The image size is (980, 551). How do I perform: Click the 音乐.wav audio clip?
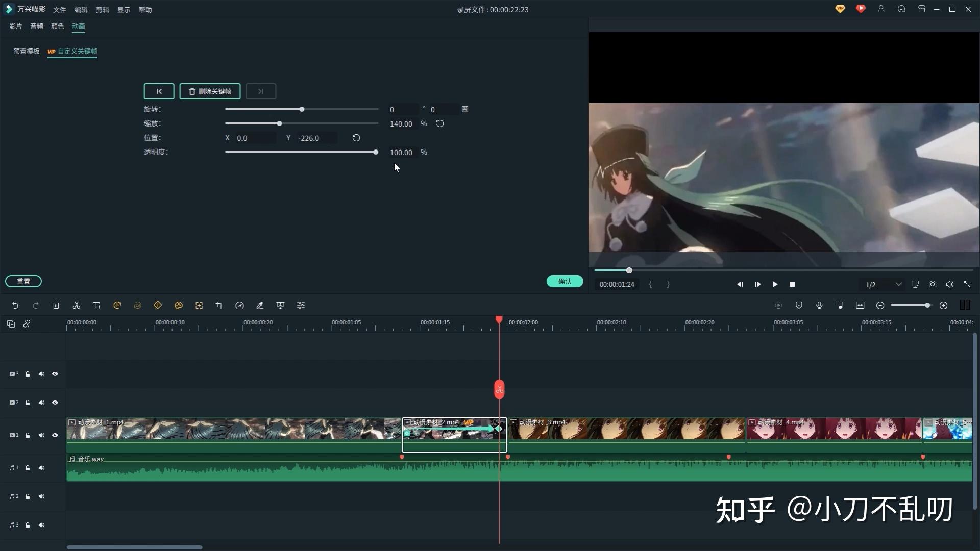[x=519, y=468]
